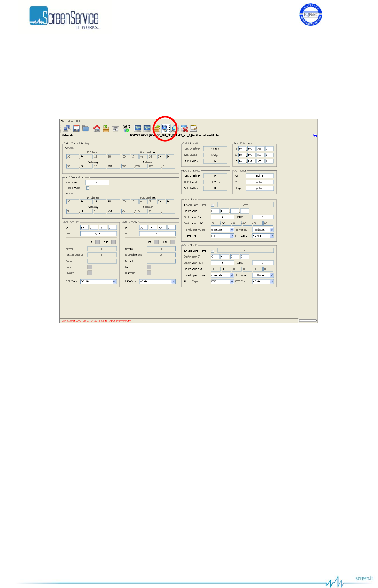Image resolution: width=378 pixels, height=588 pixels.
Task: Click first IP octet in GbE 2 ch1 Rx
Action: point(84,228)
